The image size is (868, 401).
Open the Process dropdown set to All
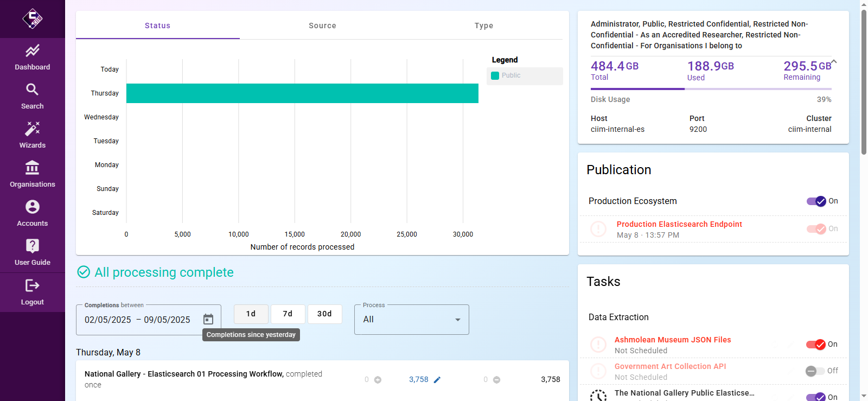point(411,320)
